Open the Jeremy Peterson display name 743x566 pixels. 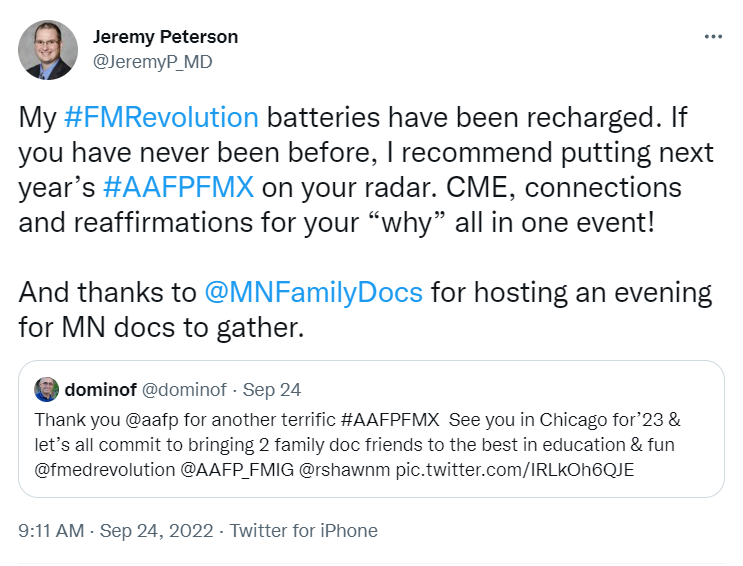[x=167, y=37]
